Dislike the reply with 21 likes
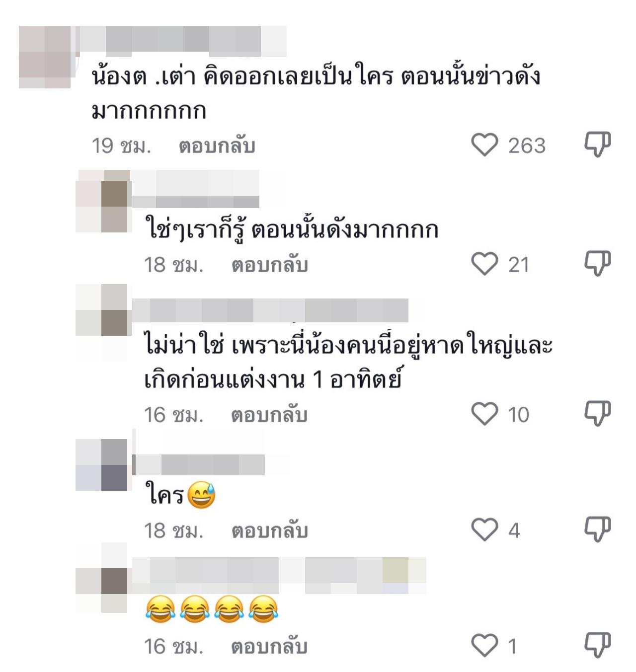Viewport: 636px width, 672px height. (597, 264)
